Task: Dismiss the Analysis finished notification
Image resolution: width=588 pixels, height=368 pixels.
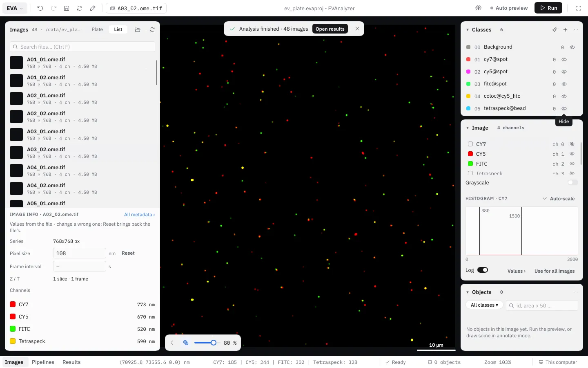Action: (357, 29)
